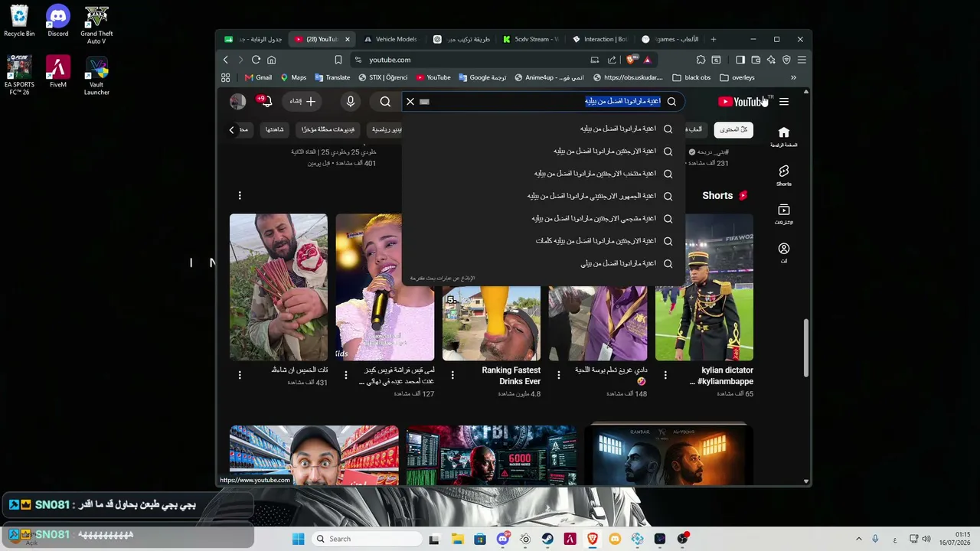Select suggestion اغنية الارجنتين مارادونا افضل من بيليه
The height and width of the screenshot is (551, 980).
pos(543,152)
